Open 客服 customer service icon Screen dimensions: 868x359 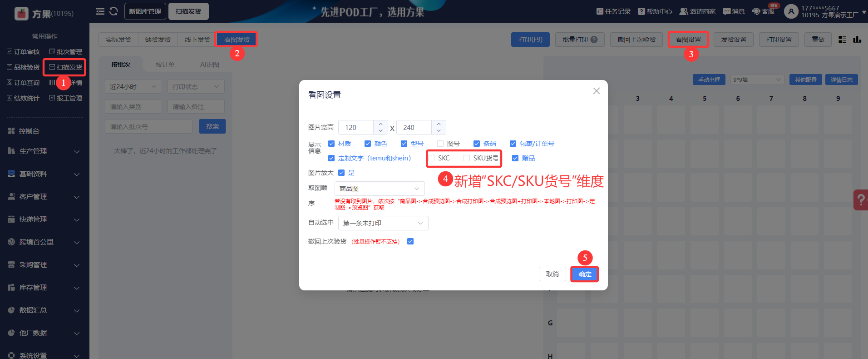point(756,11)
